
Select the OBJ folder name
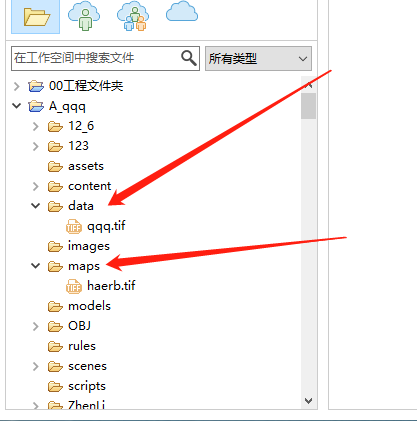(x=79, y=326)
